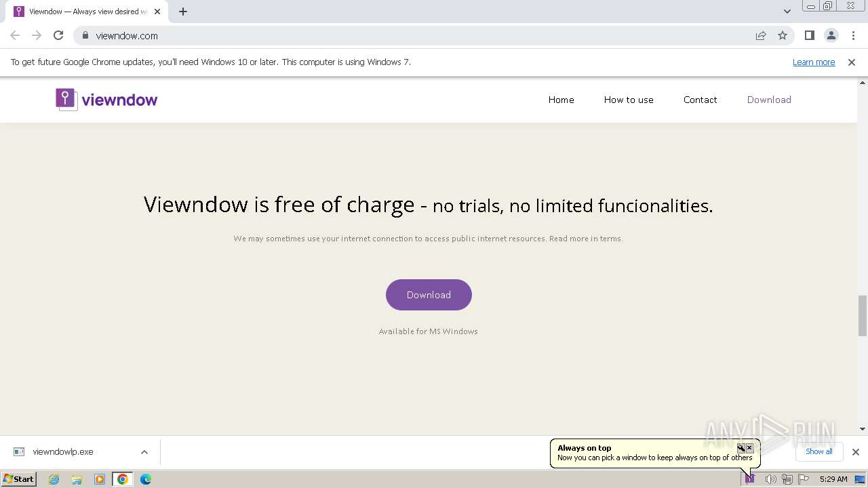Viewport: 868px width, 488px height.
Task: Click the Available for MS Windows text
Action: point(429,331)
